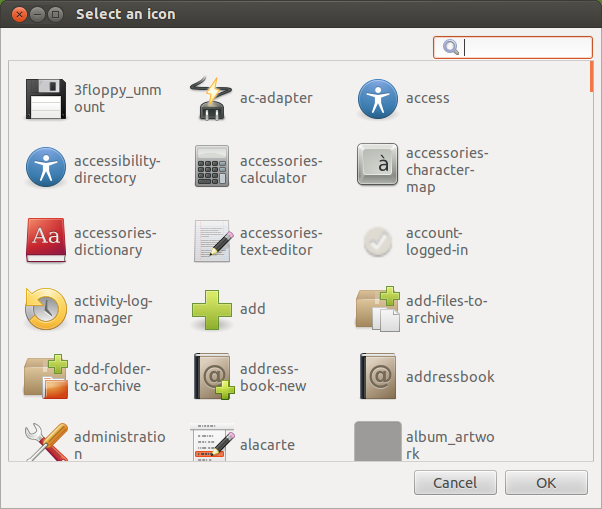Click the Cancel button
Screen dimensions: 602x509
coord(455,483)
